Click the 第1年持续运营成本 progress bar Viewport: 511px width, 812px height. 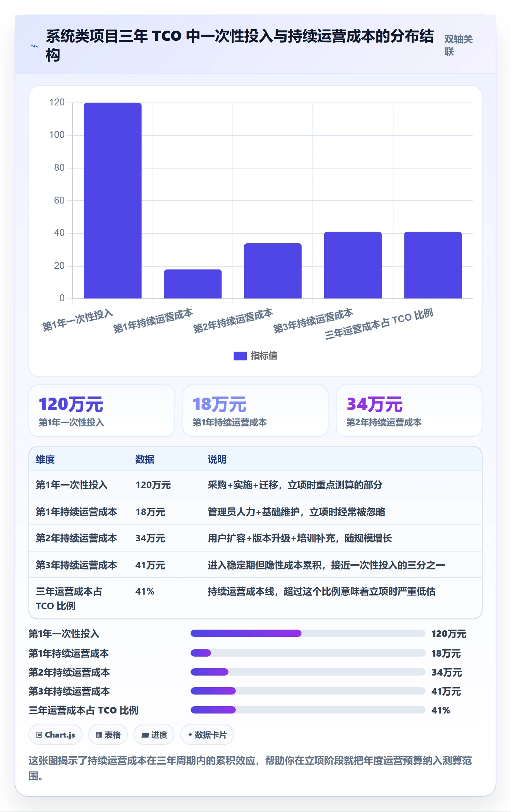(x=308, y=653)
